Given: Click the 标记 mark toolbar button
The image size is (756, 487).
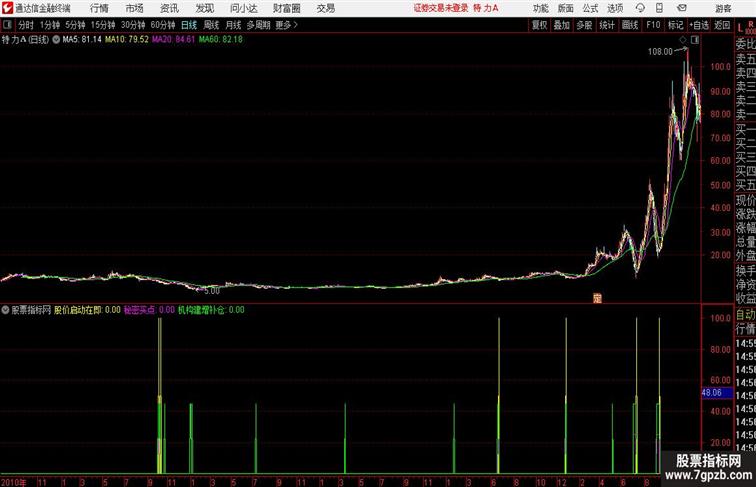Looking at the screenshot, I should click(x=675, y=25).
